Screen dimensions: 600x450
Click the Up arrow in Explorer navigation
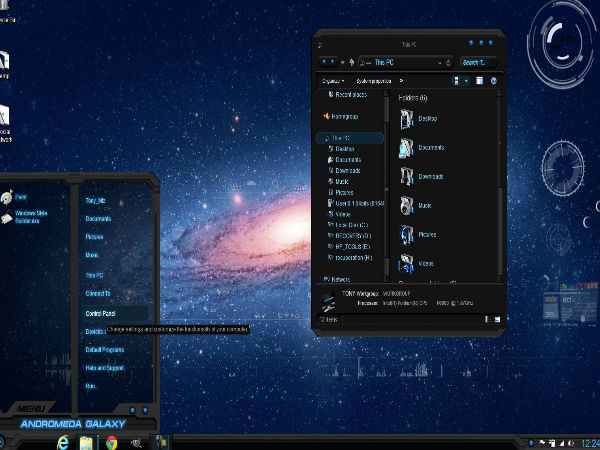(x=352, y=62)
